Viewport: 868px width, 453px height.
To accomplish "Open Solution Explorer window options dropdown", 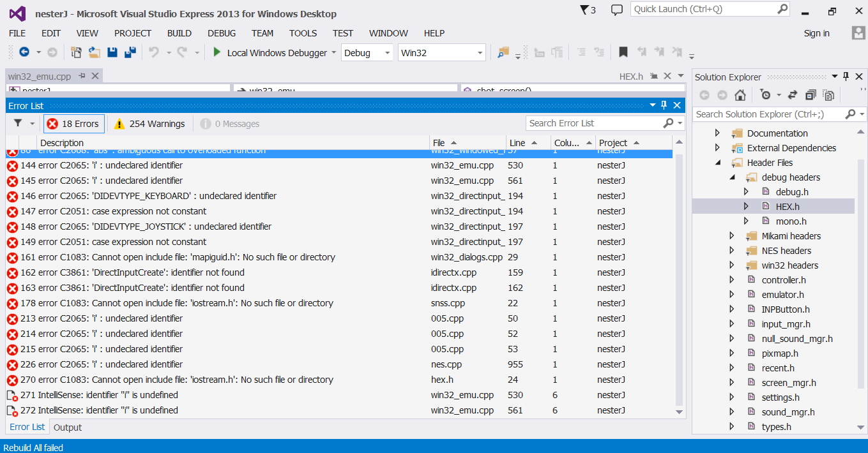I will 835,77.
